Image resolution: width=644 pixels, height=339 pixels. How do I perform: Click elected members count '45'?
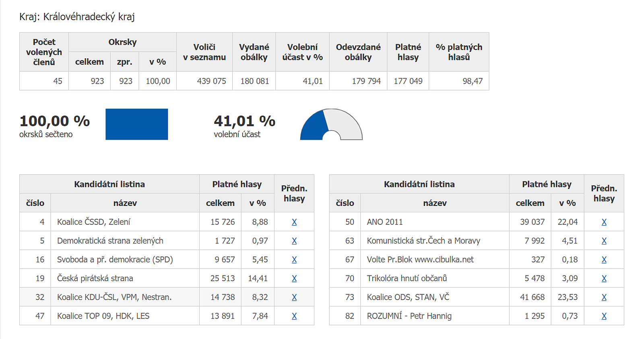point(58,81)
